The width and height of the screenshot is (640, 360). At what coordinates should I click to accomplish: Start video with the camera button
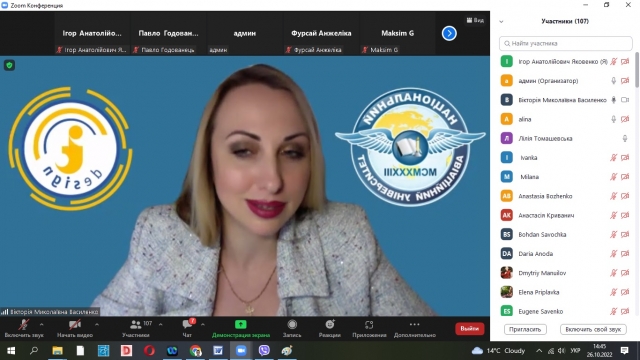(x=75, y=328)
